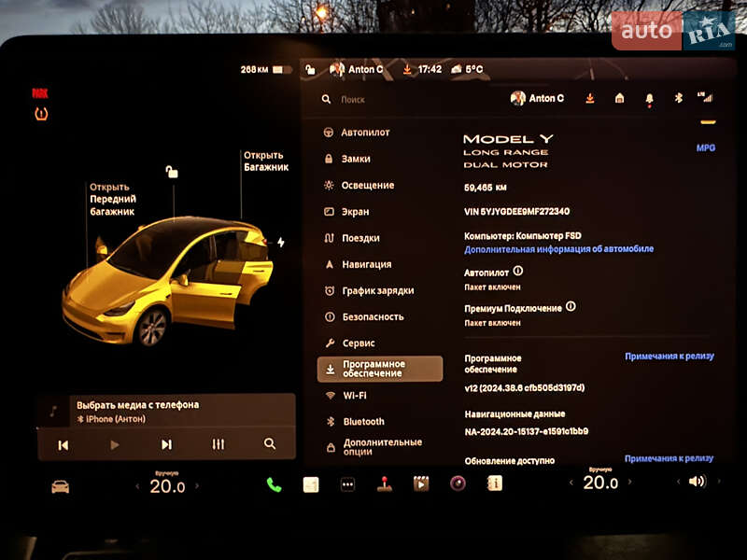
Task: Tap the Bluetooth icon in settings header
Action: (679, 98)
